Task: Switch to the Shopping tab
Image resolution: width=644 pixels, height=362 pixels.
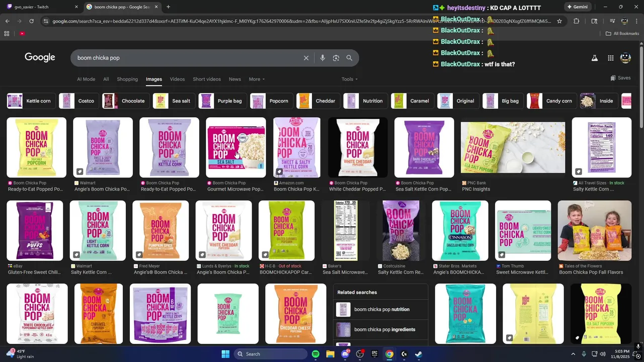Action: click(127, 79)
